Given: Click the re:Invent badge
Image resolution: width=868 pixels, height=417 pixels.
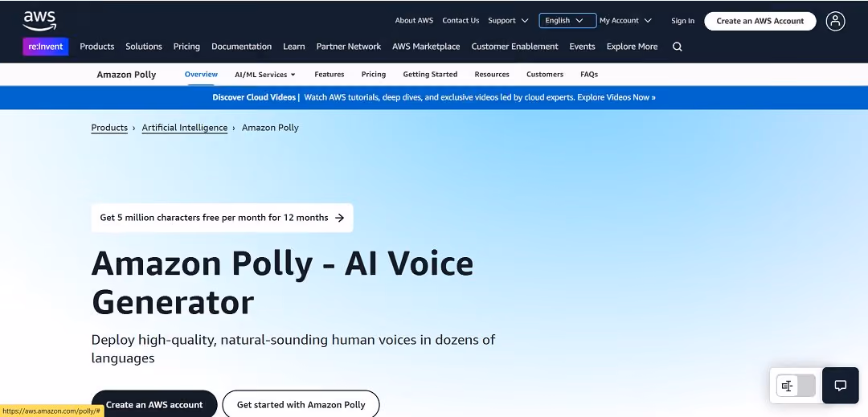Looking at the screenshot, I should (x=45, y=47).
